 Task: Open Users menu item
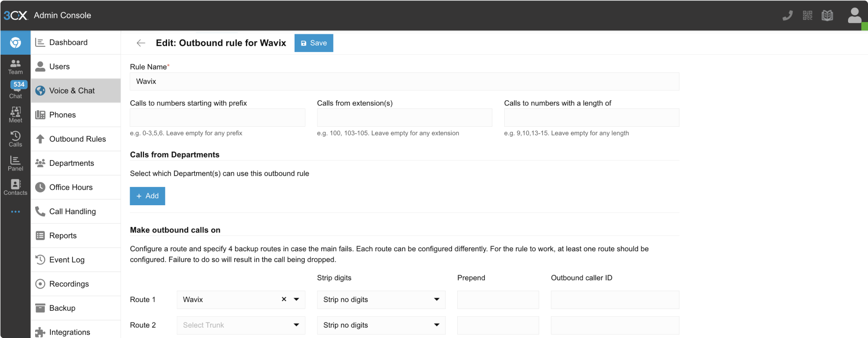coord(75,66)
